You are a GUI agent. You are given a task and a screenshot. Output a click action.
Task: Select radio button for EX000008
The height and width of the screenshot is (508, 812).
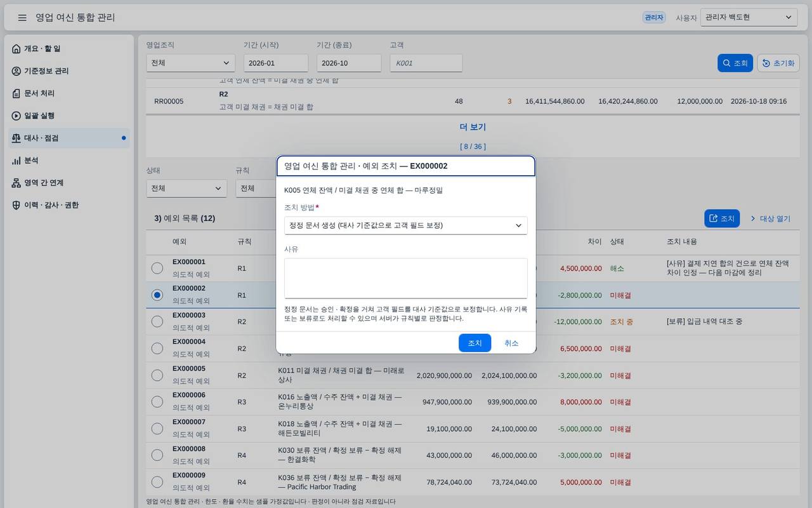pos(157,455)
